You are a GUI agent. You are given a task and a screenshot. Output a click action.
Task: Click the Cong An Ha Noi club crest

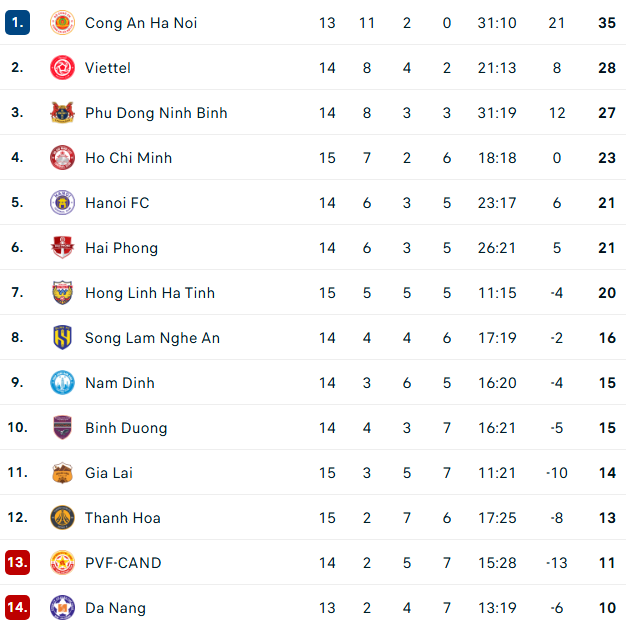tap(62, 23)
